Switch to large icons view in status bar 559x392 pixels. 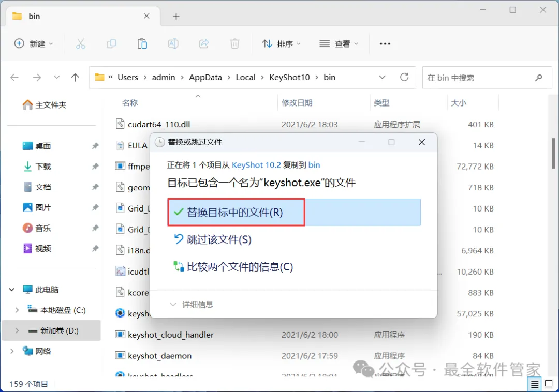point(549,384)
